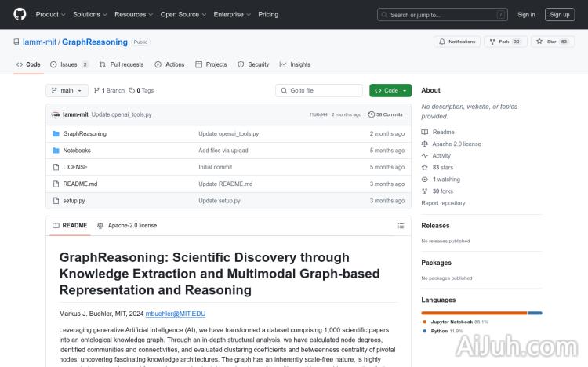The height and width of the screenshot is (367, 588).
Task: Click the Tags icon link
Action: pyautogui.click(x=141, y=91)
